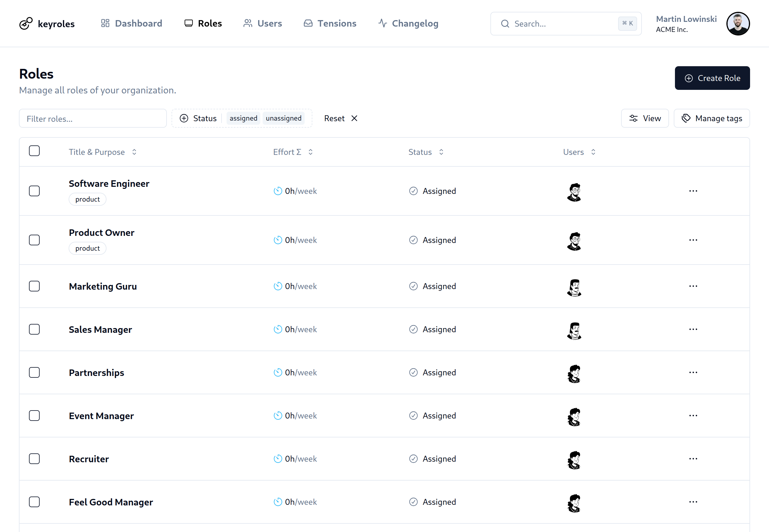Open the keyroles logo home icon

[x=26, y=23]
